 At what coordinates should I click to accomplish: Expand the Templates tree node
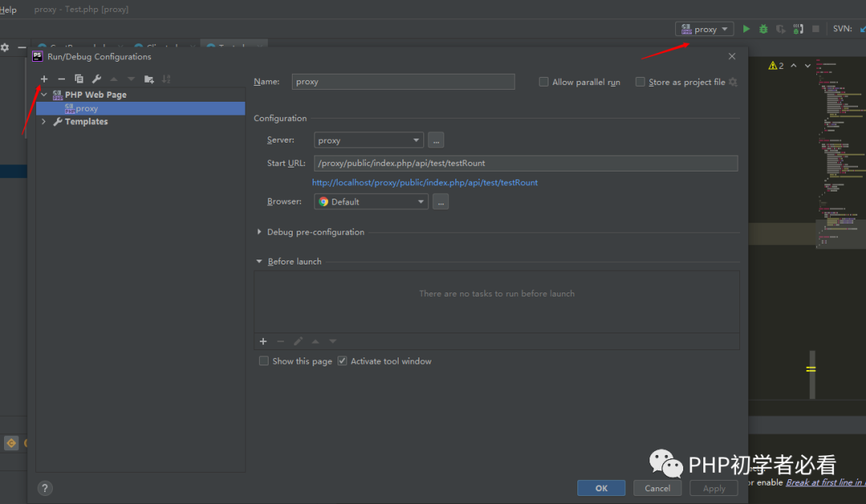43,122
